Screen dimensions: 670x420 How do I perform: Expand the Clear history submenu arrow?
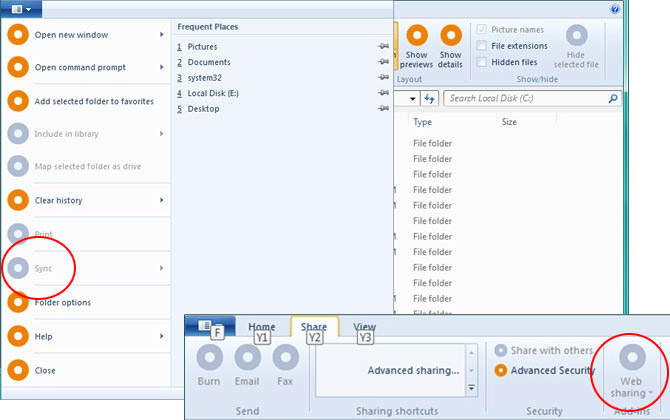(162, 200)
